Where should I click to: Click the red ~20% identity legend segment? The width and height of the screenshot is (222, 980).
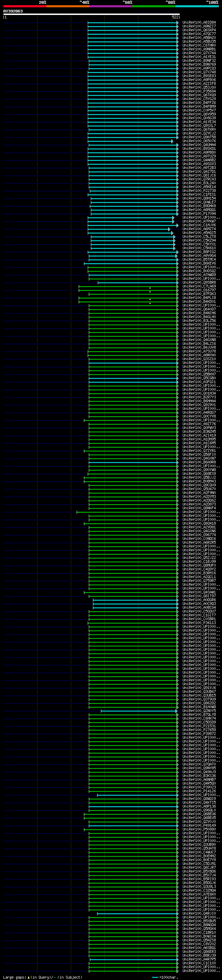tap(25, 6)
